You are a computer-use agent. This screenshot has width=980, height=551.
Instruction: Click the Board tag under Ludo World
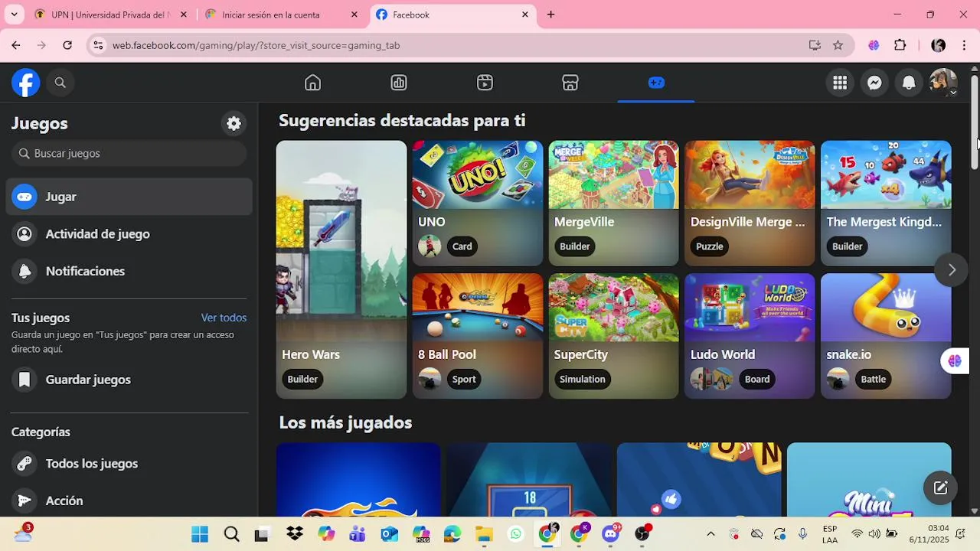(x=756, y=379)
